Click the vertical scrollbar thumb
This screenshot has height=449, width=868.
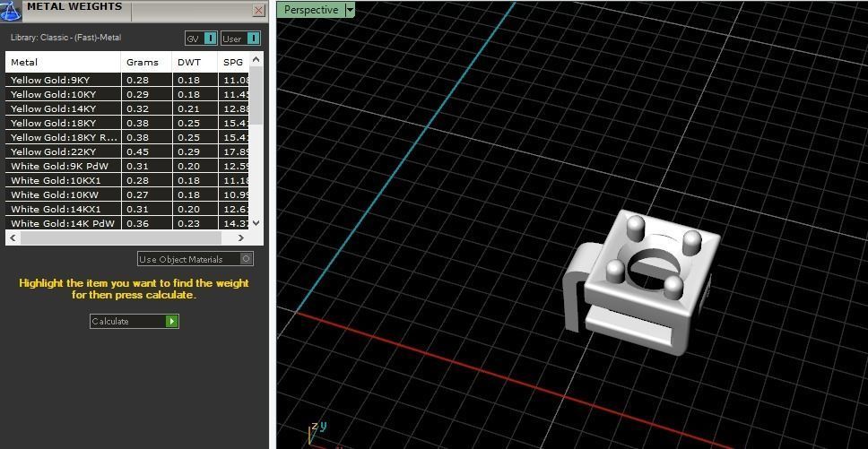coord(256,95)
